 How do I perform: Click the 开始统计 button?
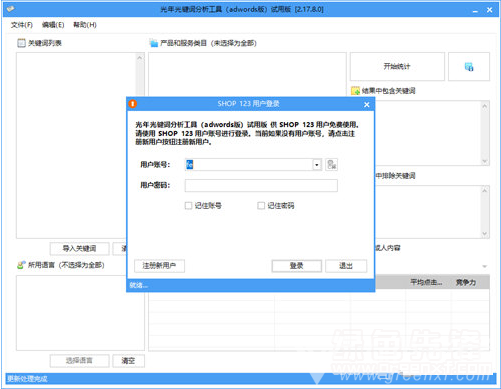tap(397, 66)
